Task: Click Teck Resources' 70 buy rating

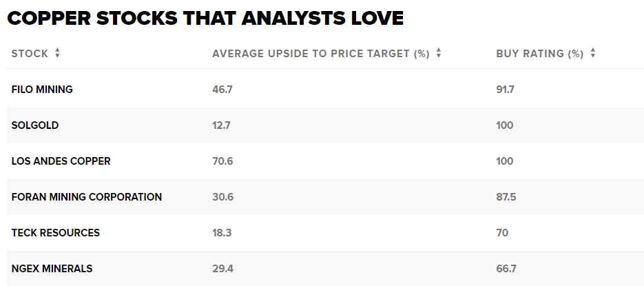Action: pos(502,233)
